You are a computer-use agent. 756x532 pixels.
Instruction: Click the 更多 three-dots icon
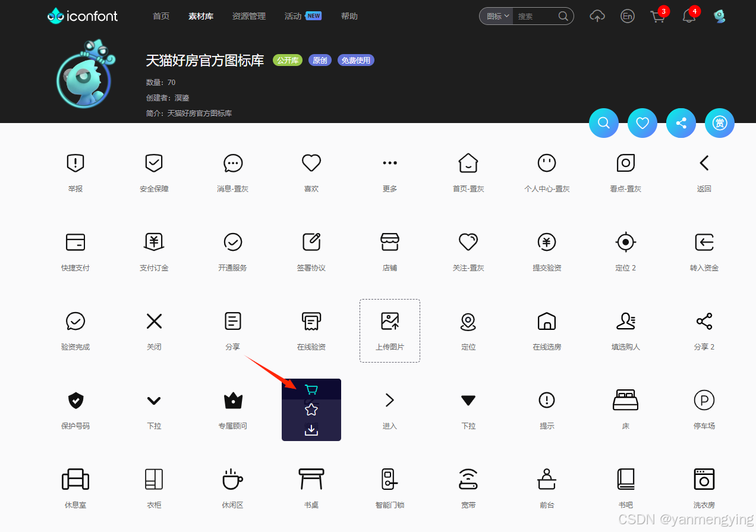pyautogui.click(x=390, y=162)
